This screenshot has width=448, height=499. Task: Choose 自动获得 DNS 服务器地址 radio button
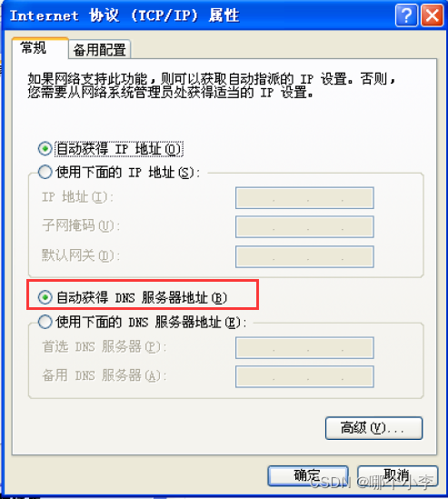[x=45, y=297]
